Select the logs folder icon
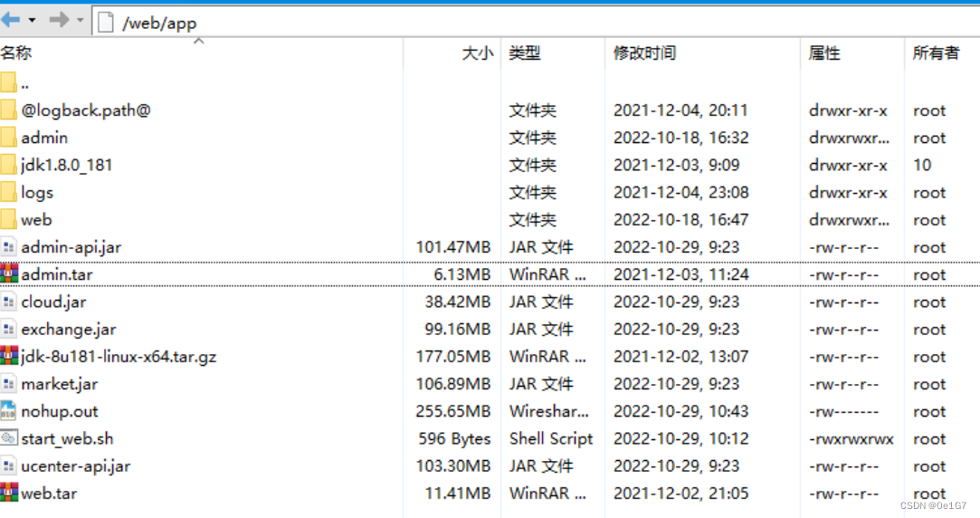Image resolution: width=980 pixels, height=518 pixels. (x=8, y=193)
